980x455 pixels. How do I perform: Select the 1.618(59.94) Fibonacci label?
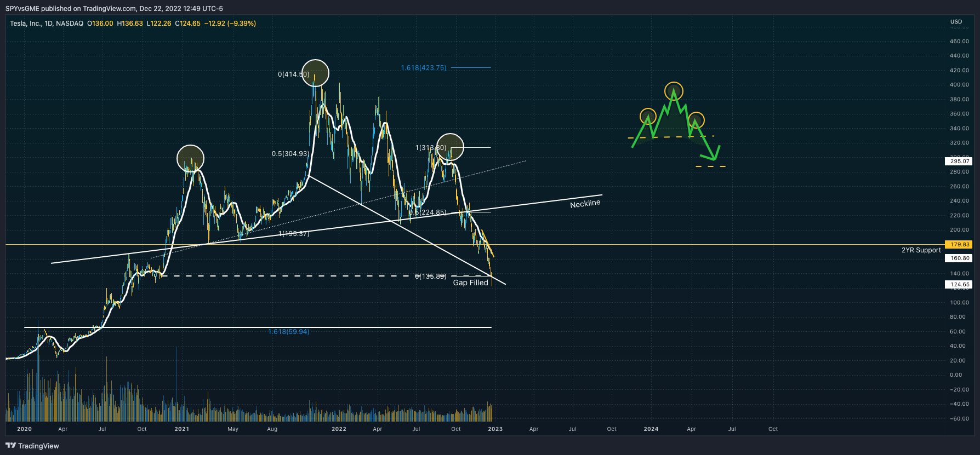click(289, 332)
